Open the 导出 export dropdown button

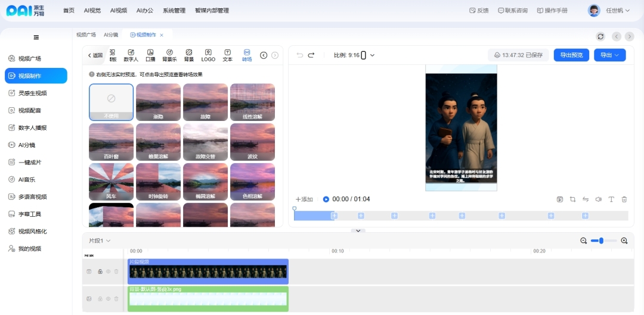(609, 55)
